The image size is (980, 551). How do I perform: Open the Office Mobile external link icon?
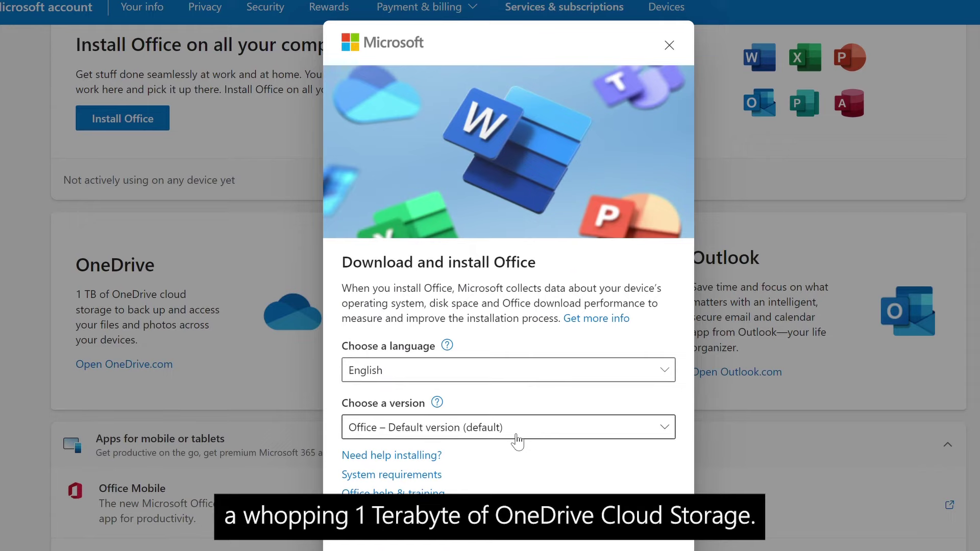(949, 505)
